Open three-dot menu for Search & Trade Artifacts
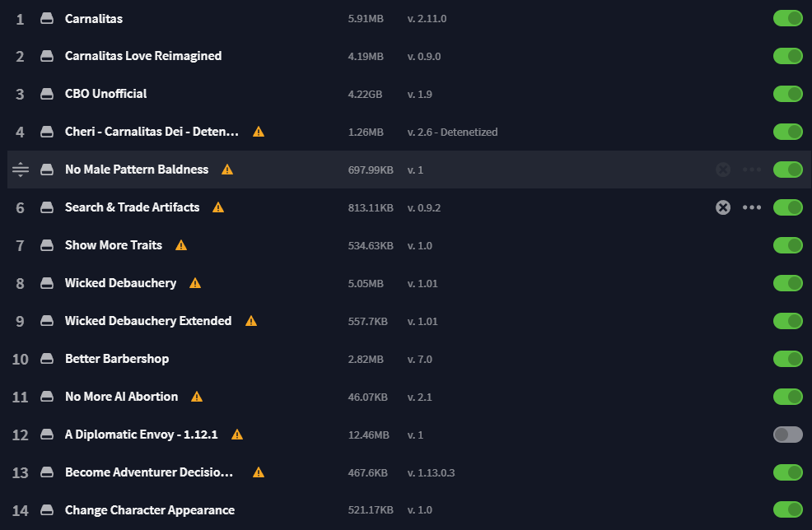 (752, 207)
